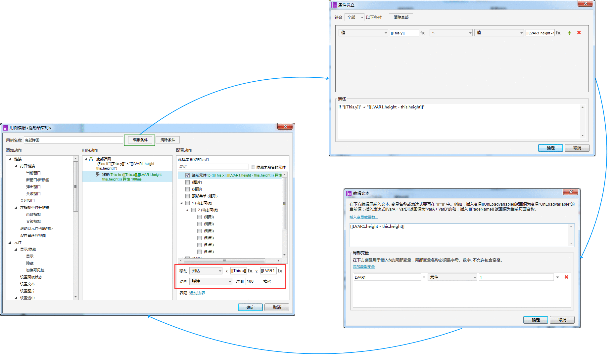
Task: Open the comparison operator < dropdown
Action: [x=451, y=33]
